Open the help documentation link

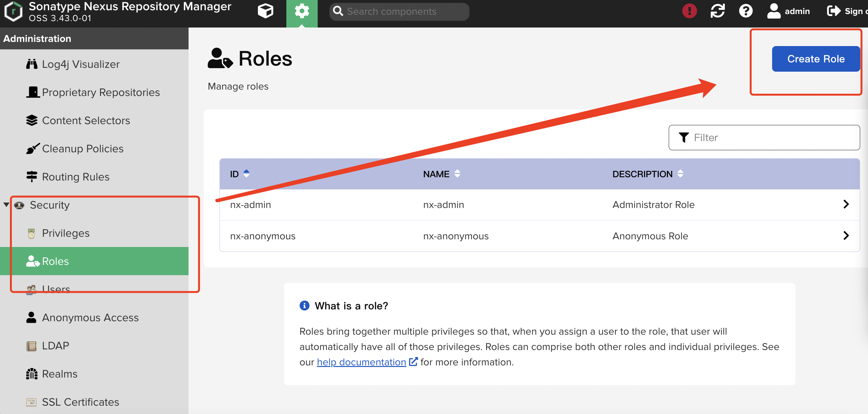pos(361,362)
